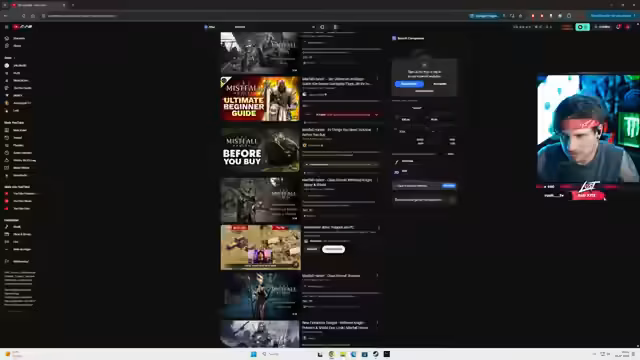This screenshot has height=360, width=640.
Task: Click the blue button in the side panel prompt
Action: coord(409,84)
